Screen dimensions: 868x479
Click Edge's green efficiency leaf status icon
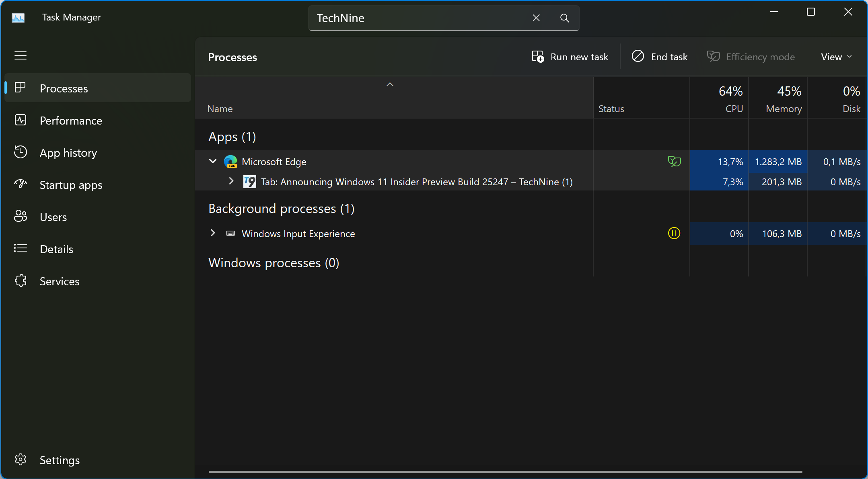pyautogui.click(x=674, y=162)
